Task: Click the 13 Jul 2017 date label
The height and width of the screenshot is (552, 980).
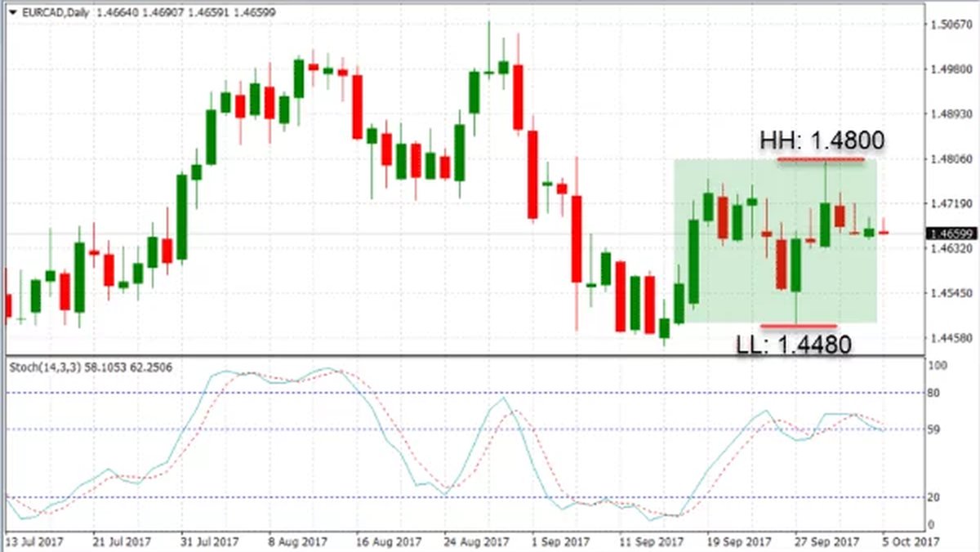Action: [33, 541]
